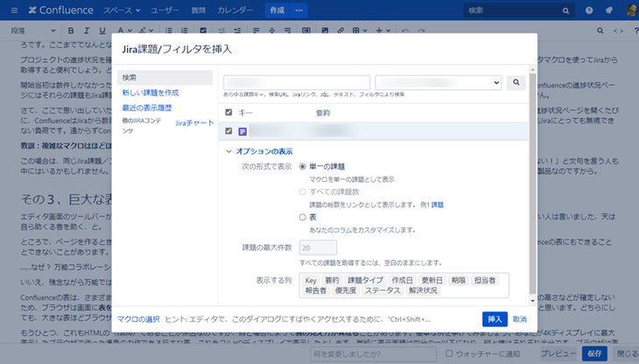The image size is (639, 364).
Task: Insert a task list checkbox
Action: (x=203, y=31)
